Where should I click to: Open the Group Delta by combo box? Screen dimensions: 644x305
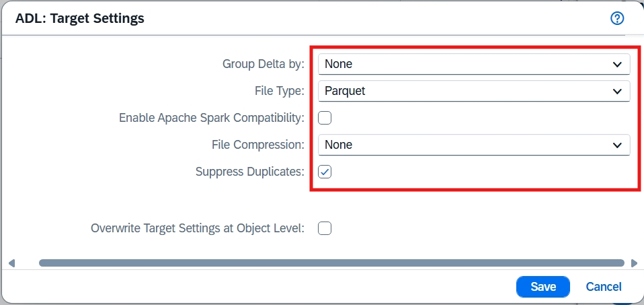[x=464, y=65]
